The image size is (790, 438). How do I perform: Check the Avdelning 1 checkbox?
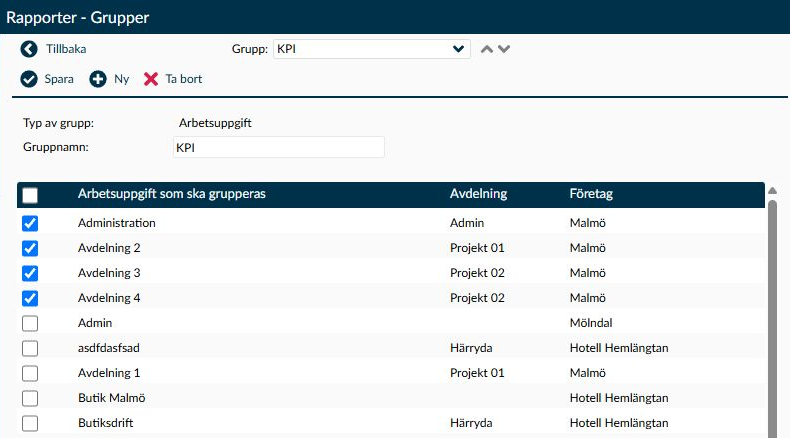(x=30, y=373)
